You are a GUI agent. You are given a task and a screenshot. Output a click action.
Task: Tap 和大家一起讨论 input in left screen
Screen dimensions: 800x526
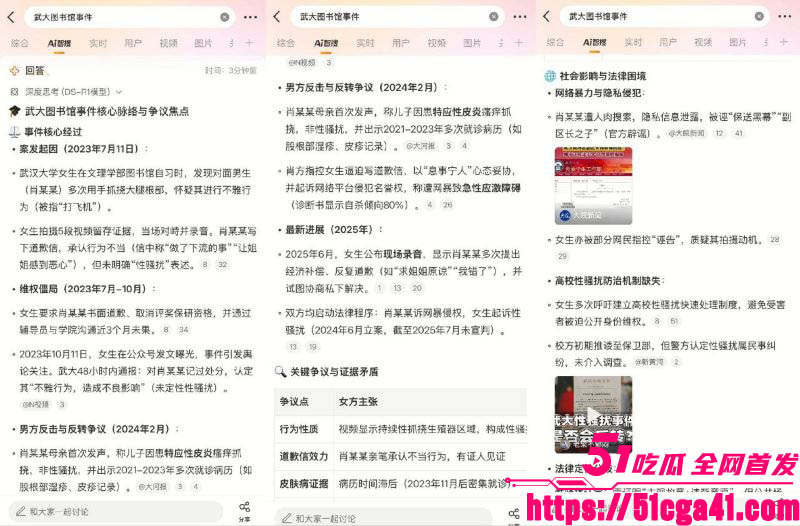115,511
